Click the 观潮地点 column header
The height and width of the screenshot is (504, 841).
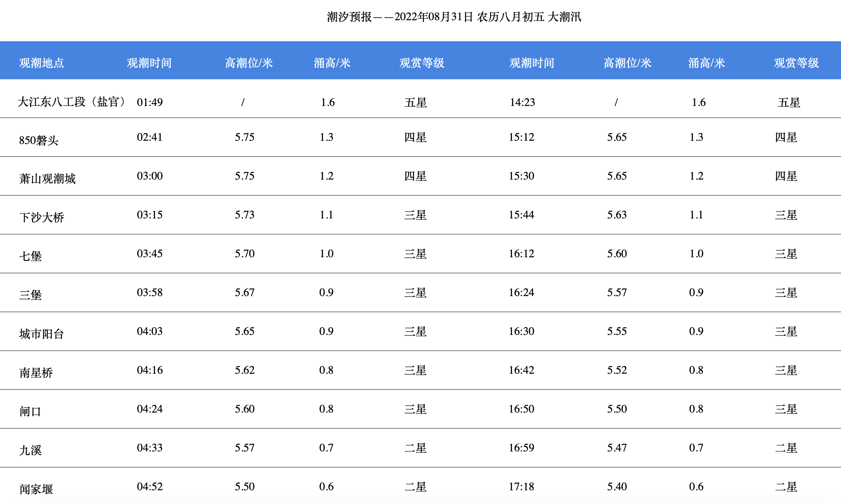[x=41, y=63]
